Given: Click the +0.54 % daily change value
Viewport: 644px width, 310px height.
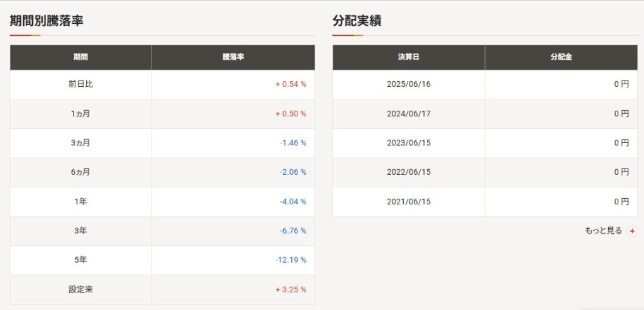Looking at the screenshot, I should tap(291, 84).
